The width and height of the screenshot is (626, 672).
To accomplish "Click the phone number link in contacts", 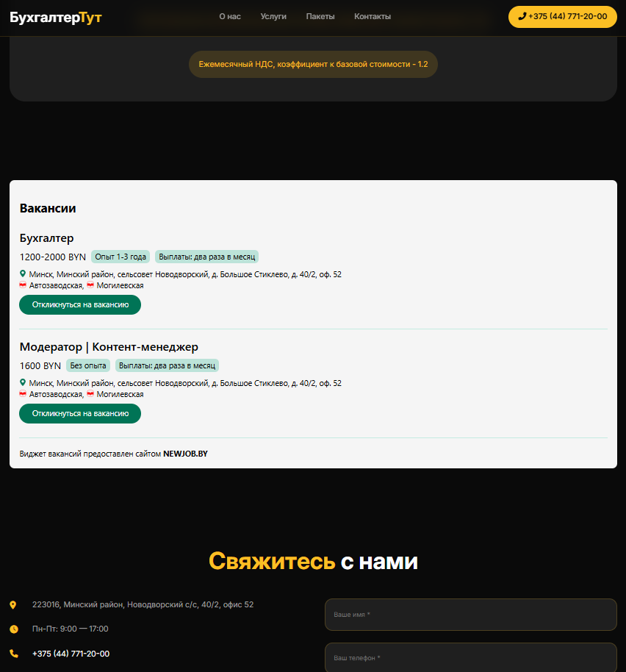I will 71,654.
